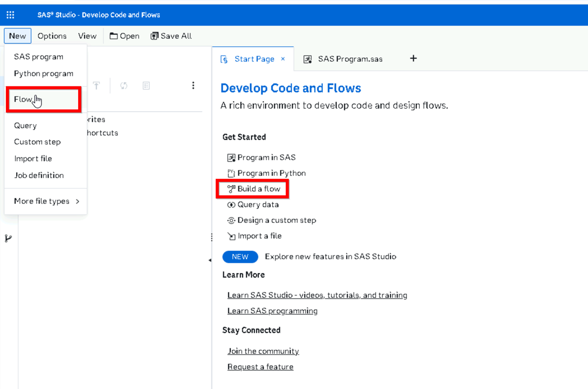
Task: Click the upload icon in explorer toolbar
Action: pos(97,86)
